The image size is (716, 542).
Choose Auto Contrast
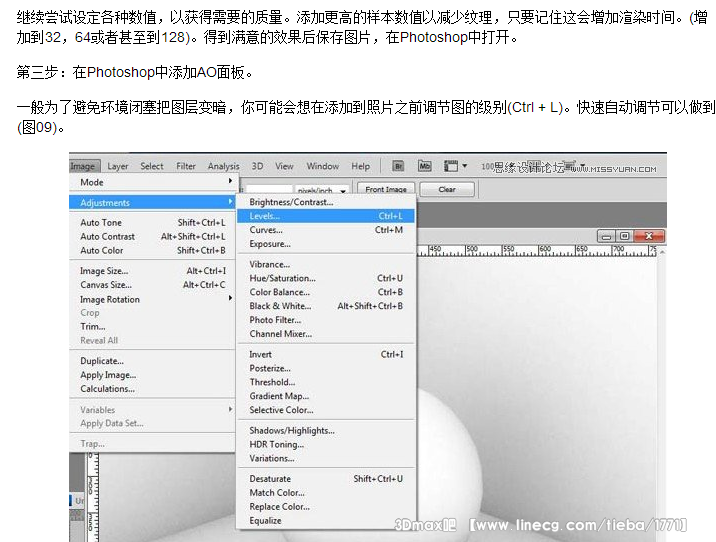152,237
